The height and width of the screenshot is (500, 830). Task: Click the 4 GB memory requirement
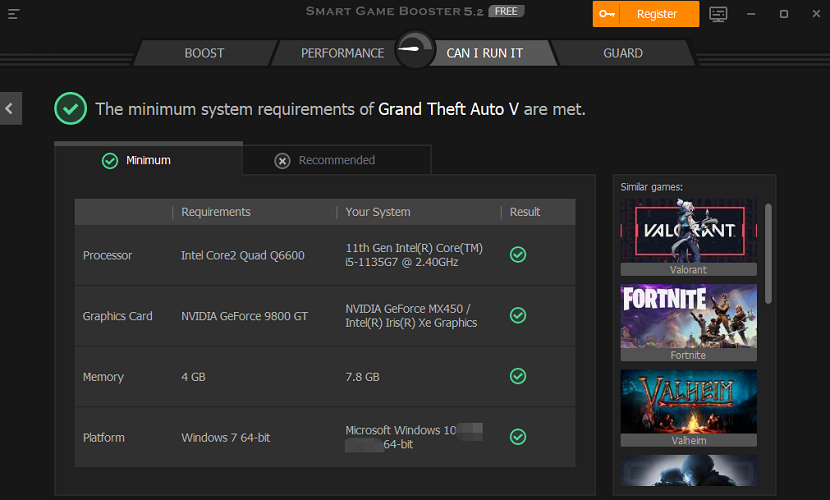click(x=193, y=377)
